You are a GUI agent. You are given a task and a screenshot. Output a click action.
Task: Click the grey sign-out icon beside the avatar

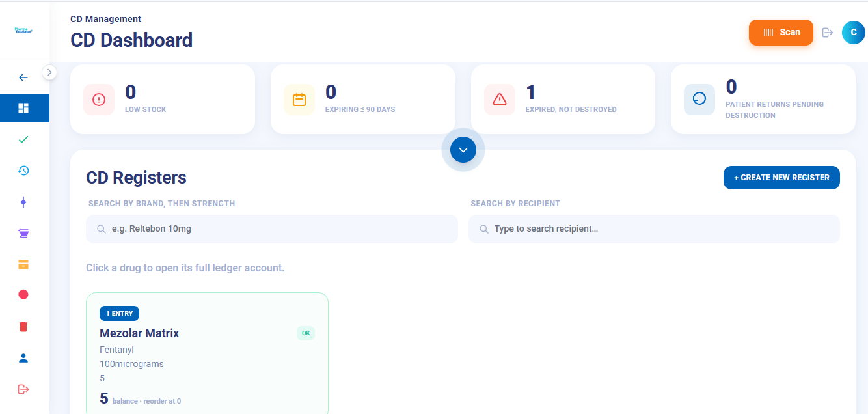click(x=828, y=32)
